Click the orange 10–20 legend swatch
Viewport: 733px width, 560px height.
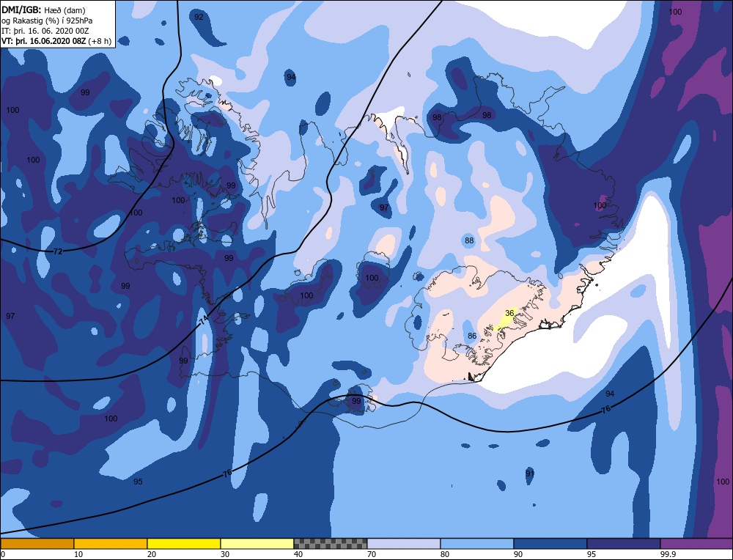(x=111, y=544)
